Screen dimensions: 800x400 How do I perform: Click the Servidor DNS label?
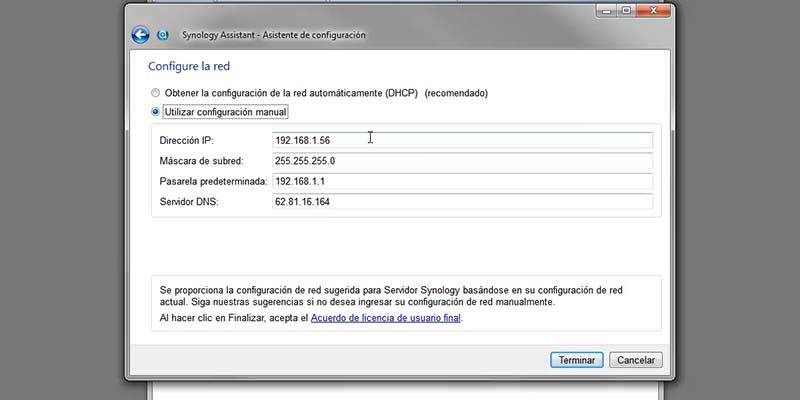coord(189,202)
